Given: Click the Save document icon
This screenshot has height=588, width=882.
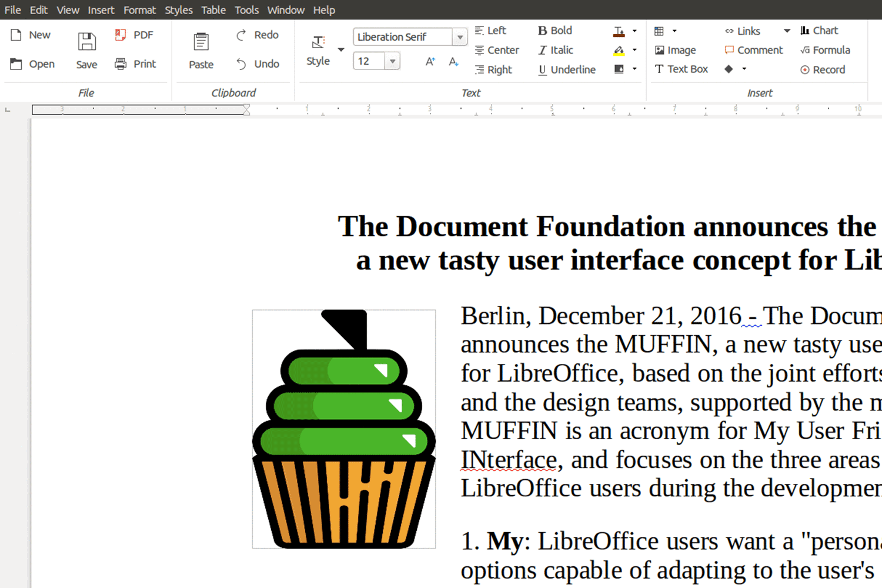Looking at the screenshot, I should tap(87, 42).
